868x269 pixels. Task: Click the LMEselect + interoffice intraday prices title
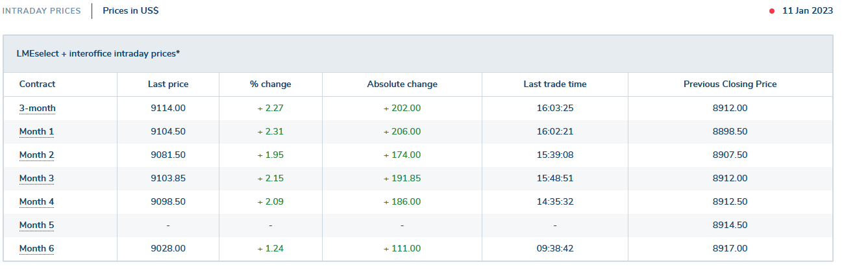[98, 53]
